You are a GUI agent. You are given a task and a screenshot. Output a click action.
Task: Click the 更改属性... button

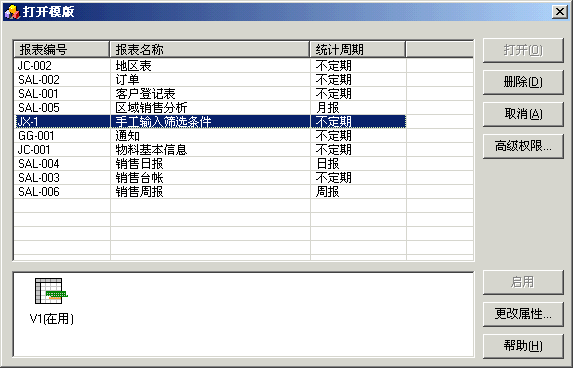[x=523, y=314]
